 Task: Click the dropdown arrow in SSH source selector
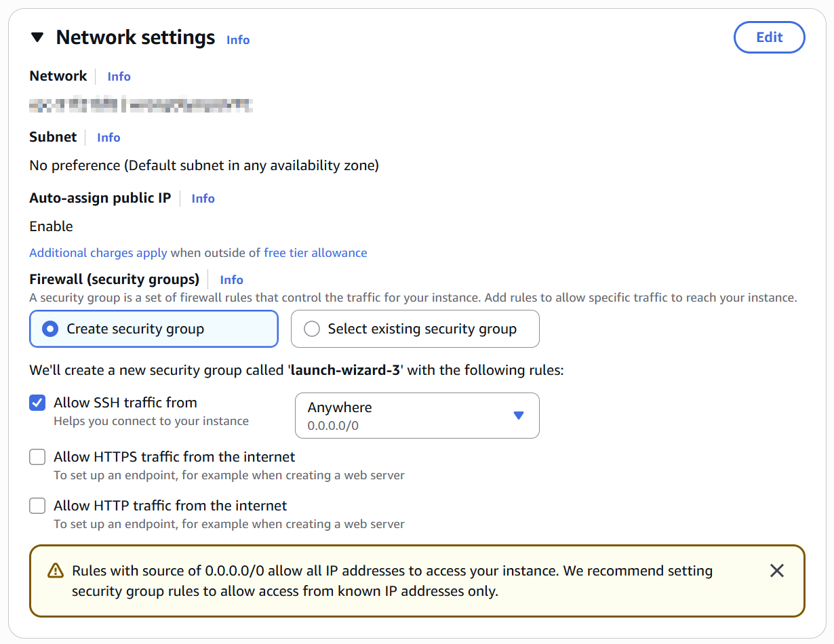[x=519, y=416]
